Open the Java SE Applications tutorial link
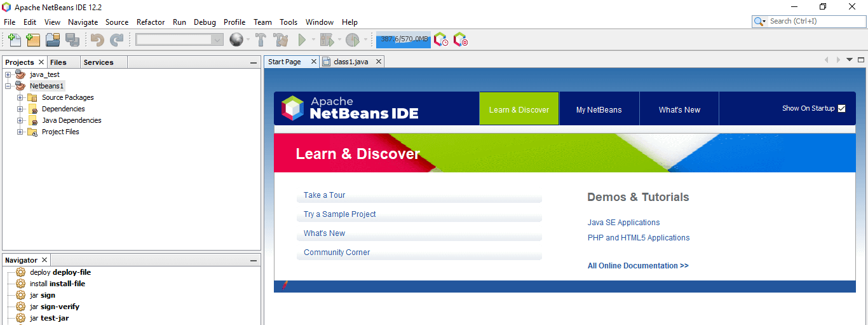This screenshot has width=868, height=325. coord(623,223)
